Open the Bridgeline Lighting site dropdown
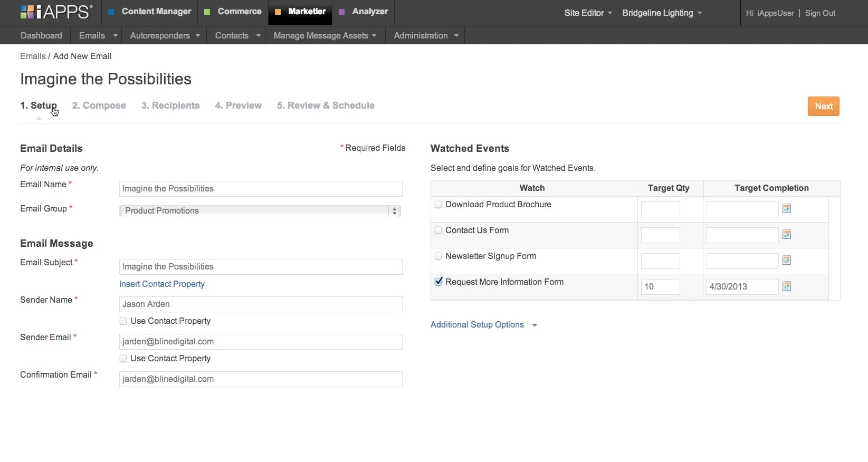This screenshot has width=868, height=462. [x=662, y=13]
